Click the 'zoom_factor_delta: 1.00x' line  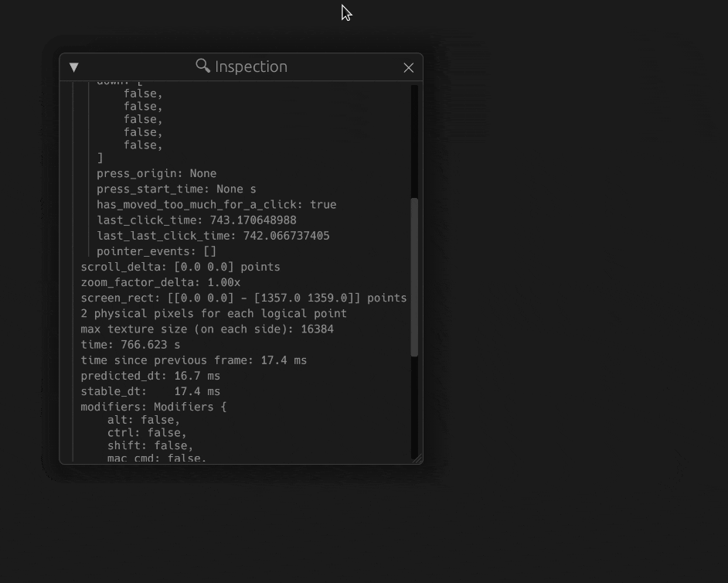pyautogui.click(x=161, y=282)
